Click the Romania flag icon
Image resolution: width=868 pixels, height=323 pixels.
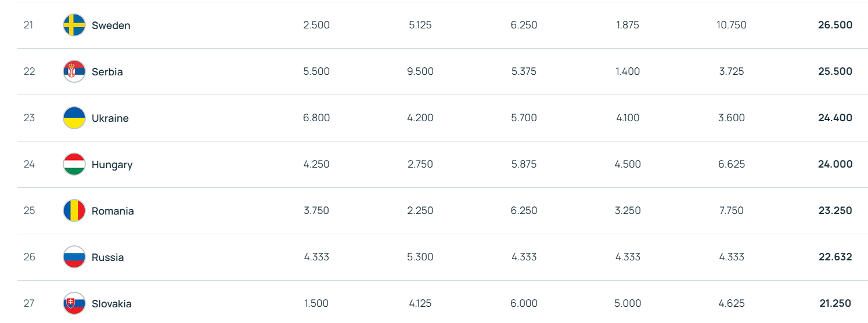tap(74, 211)
